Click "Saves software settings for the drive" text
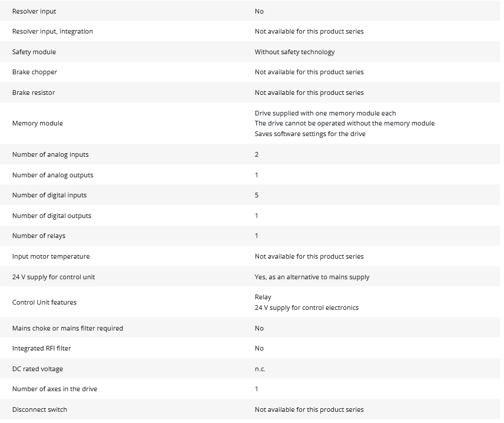 coord(310,134)
